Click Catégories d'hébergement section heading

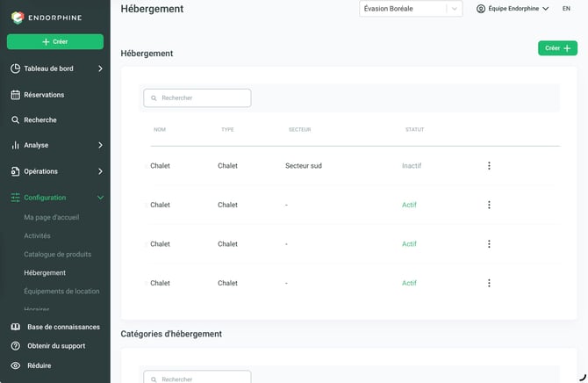coord(171,334)
